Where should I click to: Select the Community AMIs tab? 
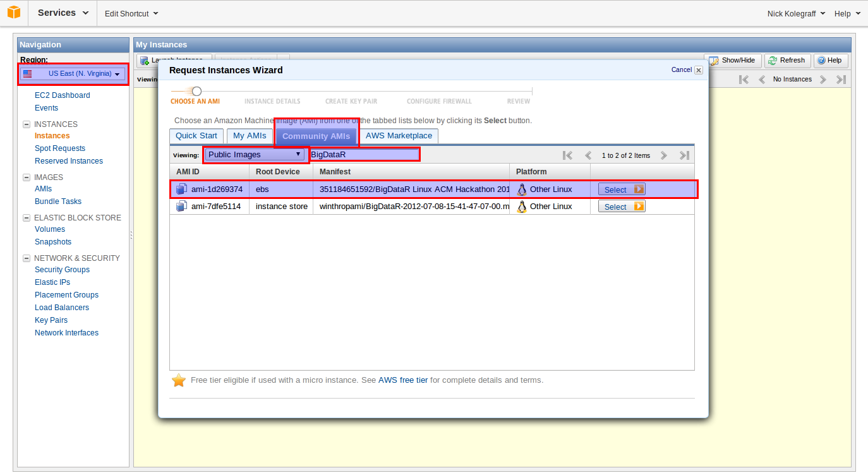pyautogui.click(x=316, y=136)
